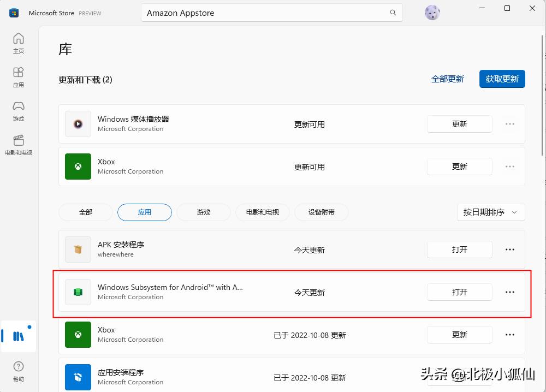546x392 pixels.
Task: Open the 主页 (Home) sidebar icon
Action: pyautogui.click(x=18, y=42)
